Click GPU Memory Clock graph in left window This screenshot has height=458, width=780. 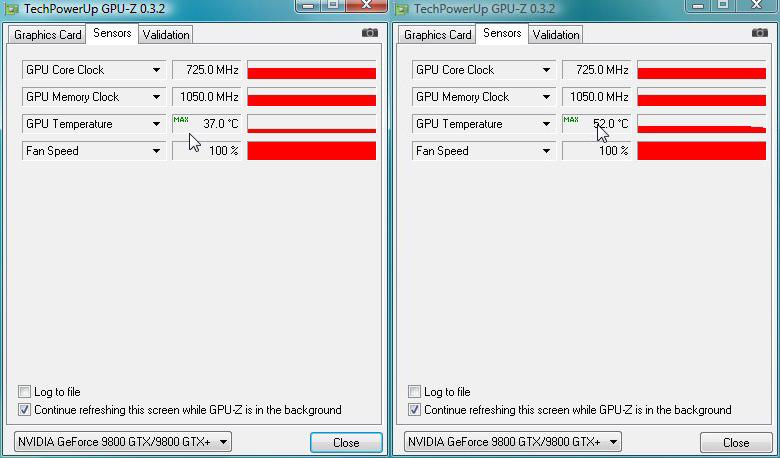pyautogui.click(x=312, y=97)
